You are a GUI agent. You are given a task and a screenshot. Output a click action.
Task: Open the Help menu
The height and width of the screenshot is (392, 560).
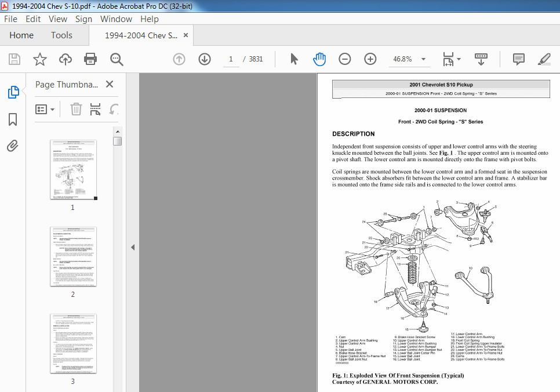[150, 19]
